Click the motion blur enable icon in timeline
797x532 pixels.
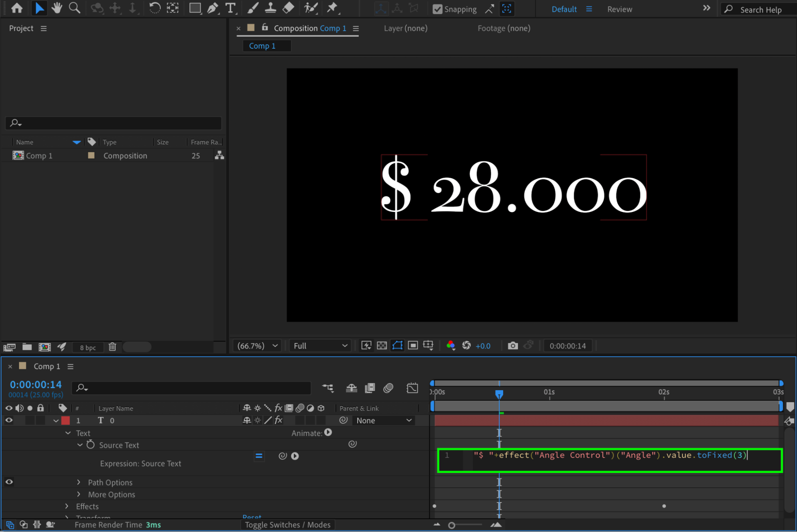click(388, 388)
